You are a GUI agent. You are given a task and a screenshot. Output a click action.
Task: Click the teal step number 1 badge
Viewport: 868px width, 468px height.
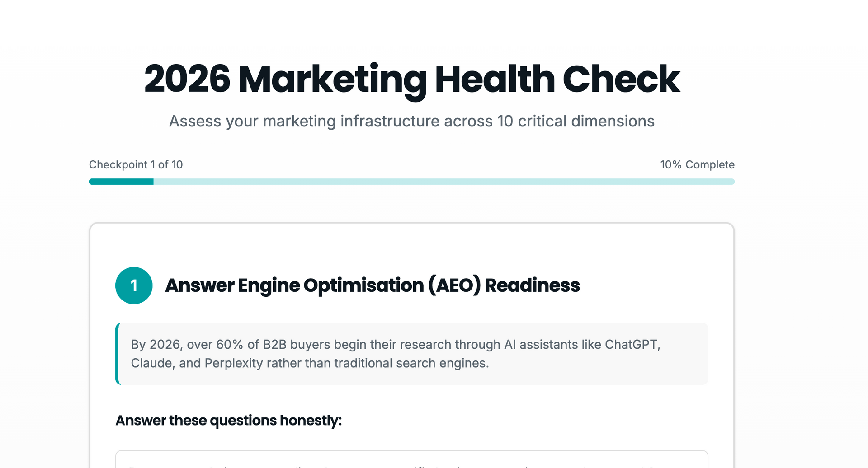[134, 285]
